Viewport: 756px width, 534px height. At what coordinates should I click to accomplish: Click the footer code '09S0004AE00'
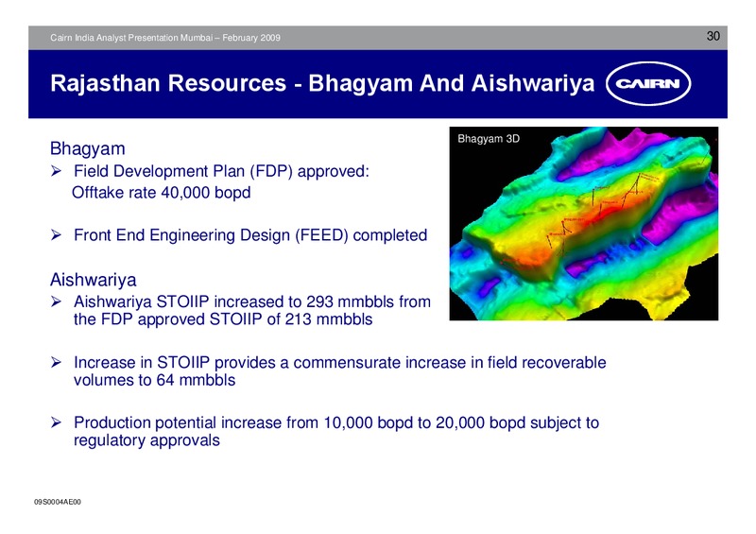58,502
